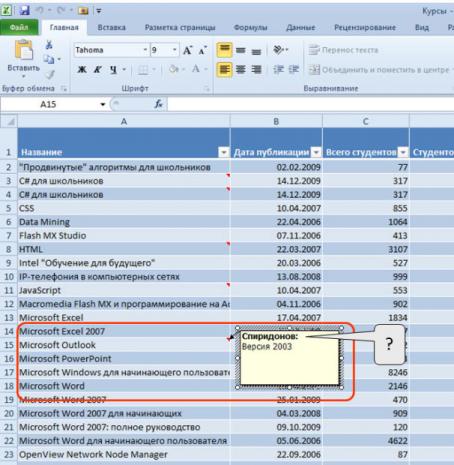Click the Wrap text (Перенос текста) button
The width and height of the screenshot is (454, 465).
pos(343,50)
